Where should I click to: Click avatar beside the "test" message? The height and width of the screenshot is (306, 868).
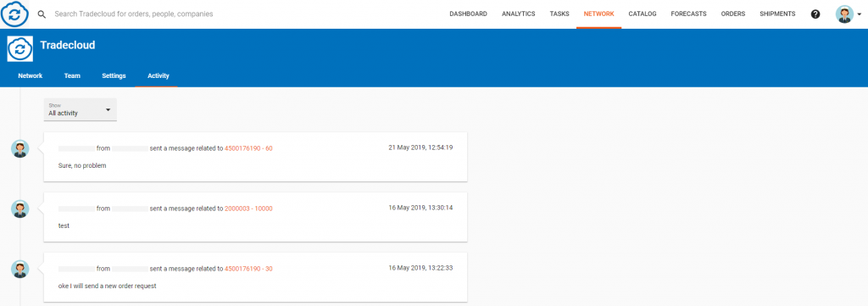(20, 209)
